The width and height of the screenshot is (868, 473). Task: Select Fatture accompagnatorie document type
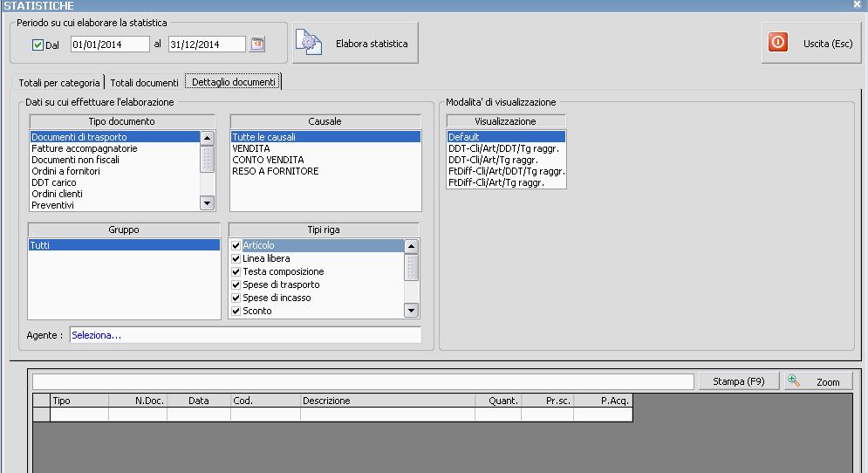[x=114, y=148]
